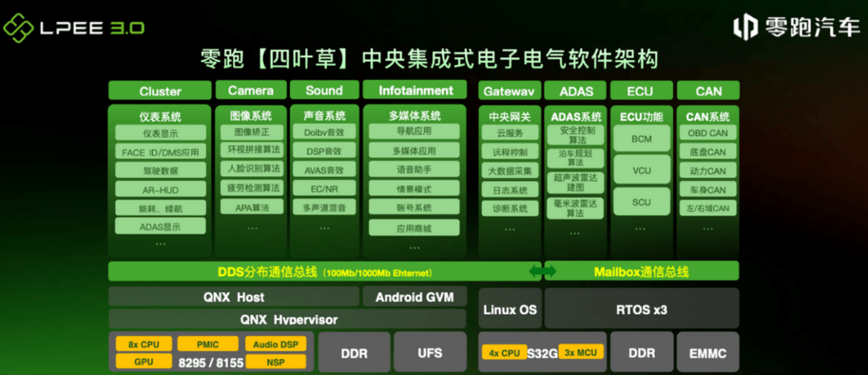Click the QNX Host block

click(234, 297)
